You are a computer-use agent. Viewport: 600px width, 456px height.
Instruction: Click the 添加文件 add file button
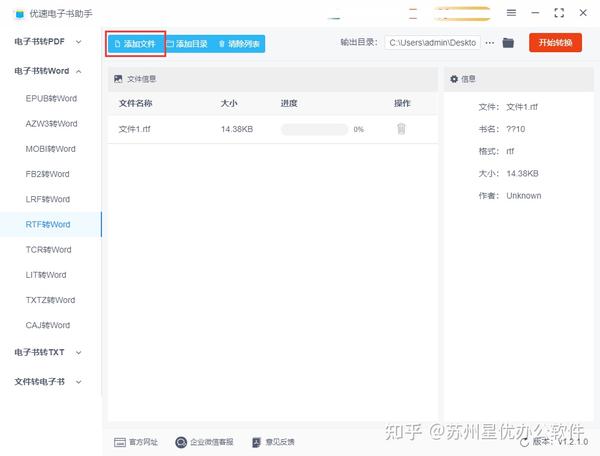[135, 44]
